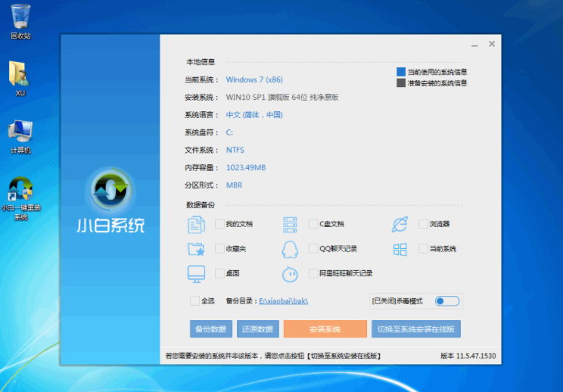Click 切换至系统安装在线版 button
Image resolution: width=563 pixels, height=392 pixels.
click(418, 329)
